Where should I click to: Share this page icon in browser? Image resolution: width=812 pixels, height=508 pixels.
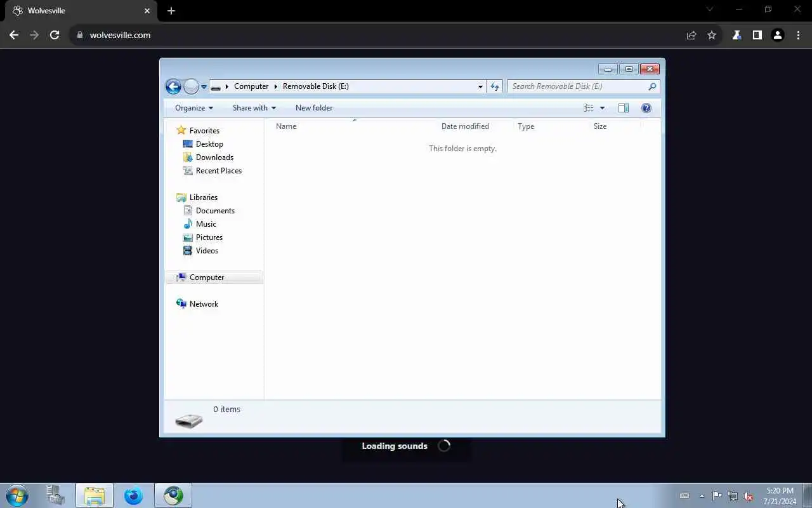pyautogui.click(x=691, y=36)
